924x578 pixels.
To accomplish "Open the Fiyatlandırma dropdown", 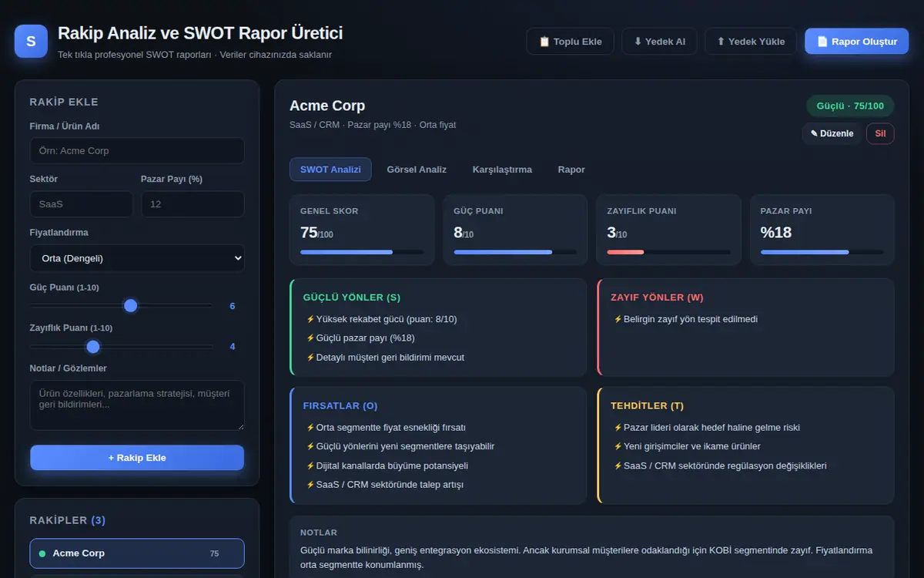I will tap(137, 258).
